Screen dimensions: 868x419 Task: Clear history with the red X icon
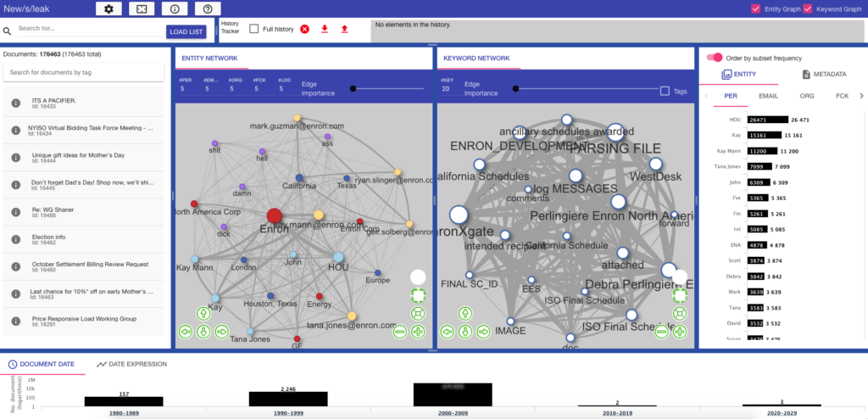point(304,29)
